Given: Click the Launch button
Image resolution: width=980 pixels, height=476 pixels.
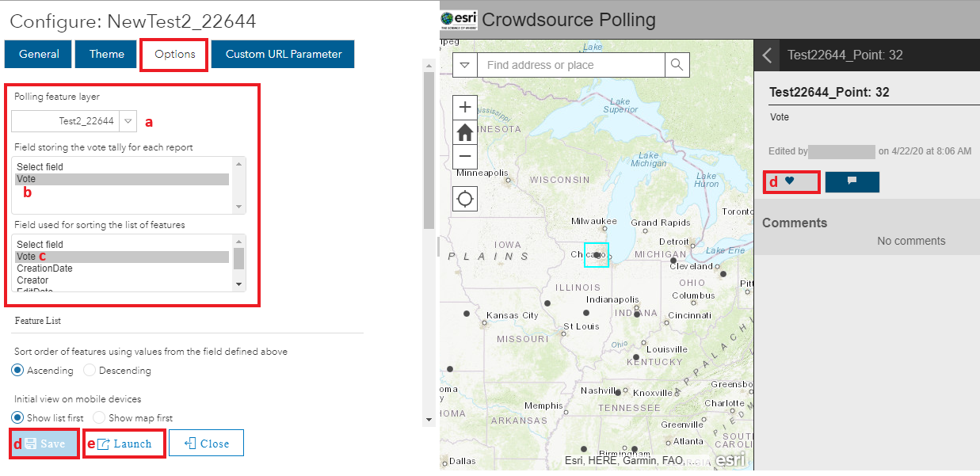Looking at the screenshot, I should pyautogui.click(x=124, y=444).
